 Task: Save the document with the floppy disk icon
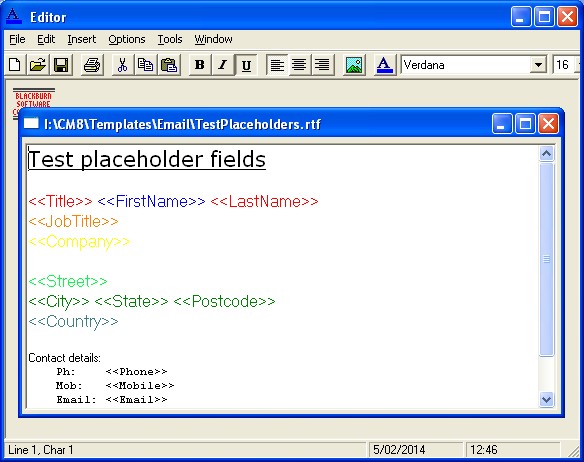[x=61, y=65]
